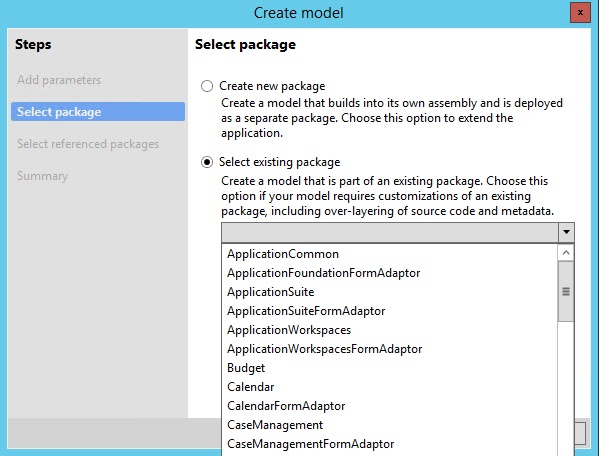Click the empty package combo box field
Viewport: 599px width, 456px height.
click(x=390, y=232)
